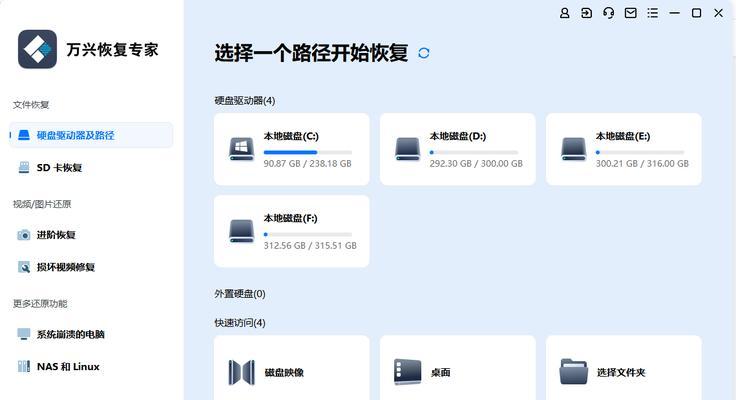
Task: Click the NAS 和 Linux server icon
Action: pos(23,366)
